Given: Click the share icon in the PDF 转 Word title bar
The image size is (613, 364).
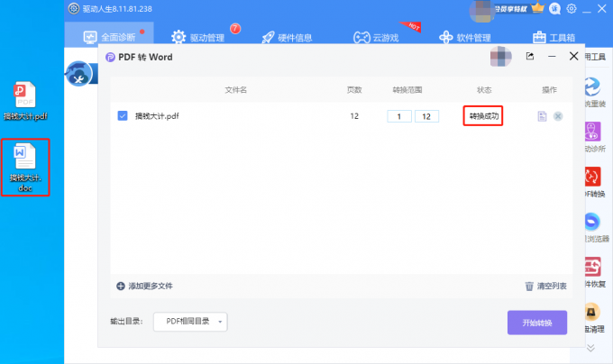Looking at the screenshot, I should pyautogui.click(x=530, y=57).
